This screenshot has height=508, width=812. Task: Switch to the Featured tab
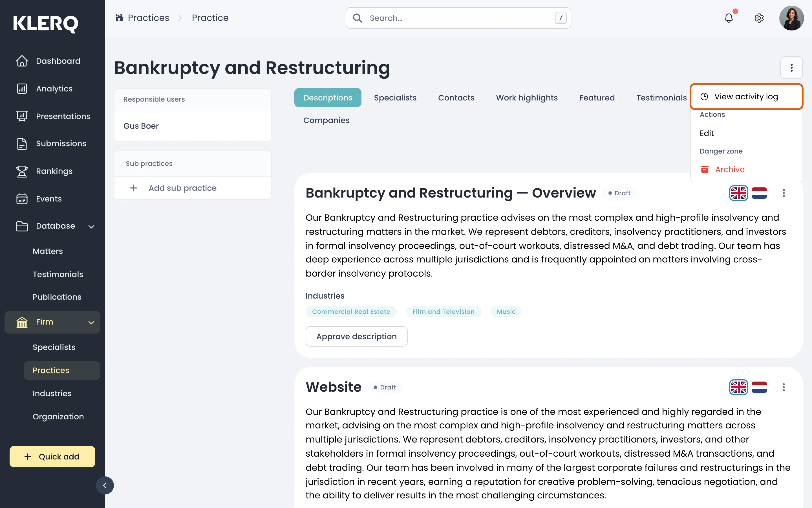597,98
